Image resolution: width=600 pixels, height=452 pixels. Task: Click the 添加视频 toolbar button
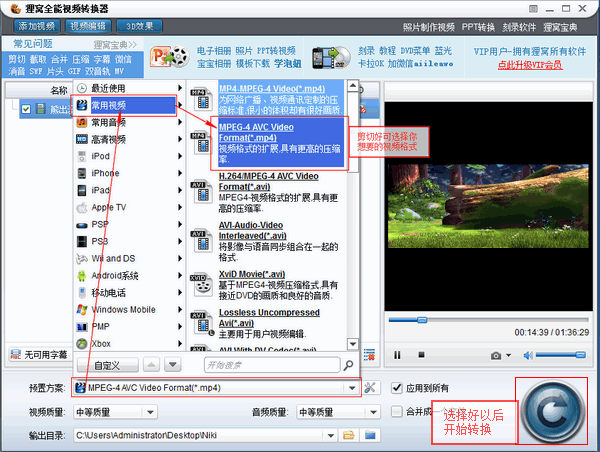point(37,26)
